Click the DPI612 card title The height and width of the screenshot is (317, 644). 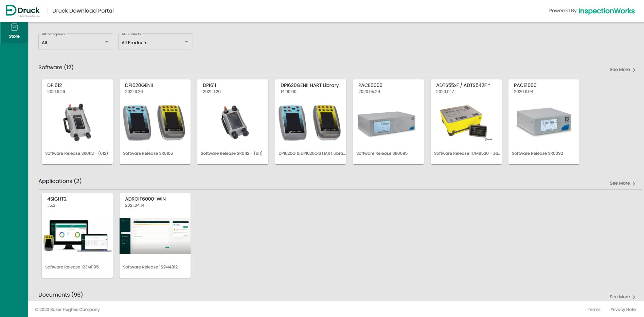pyautogui.click(x=55, y=85)
